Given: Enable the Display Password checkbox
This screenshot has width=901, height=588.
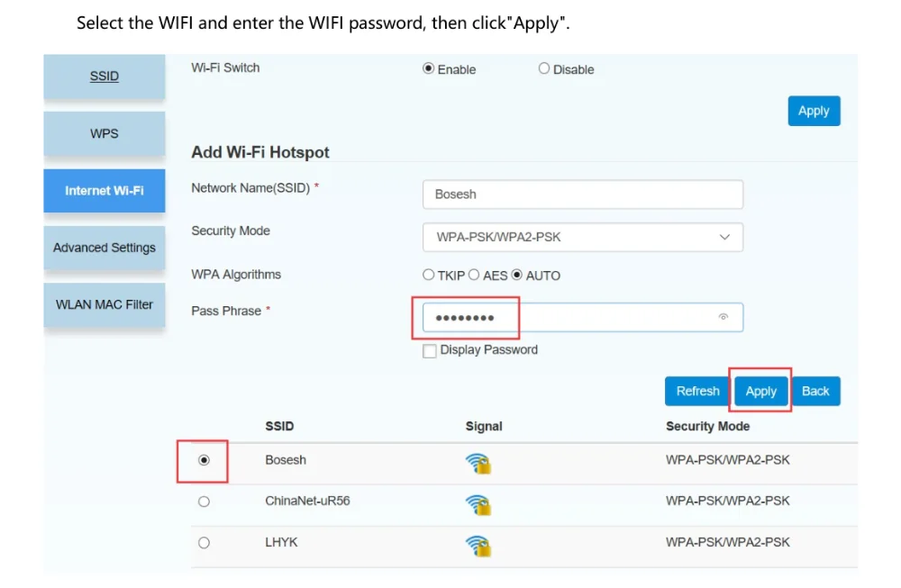Looking at the screenshot, I should [x=430, y=350].
